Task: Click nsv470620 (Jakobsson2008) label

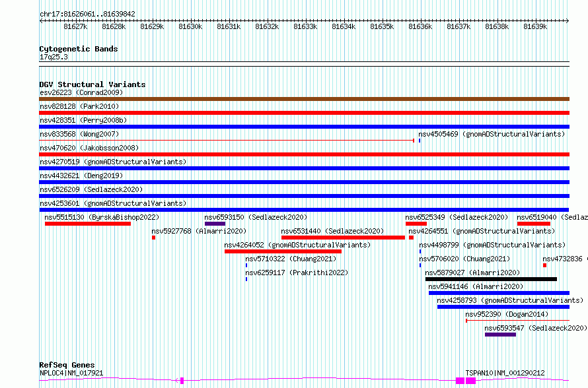Action: (x=89, y=148)
